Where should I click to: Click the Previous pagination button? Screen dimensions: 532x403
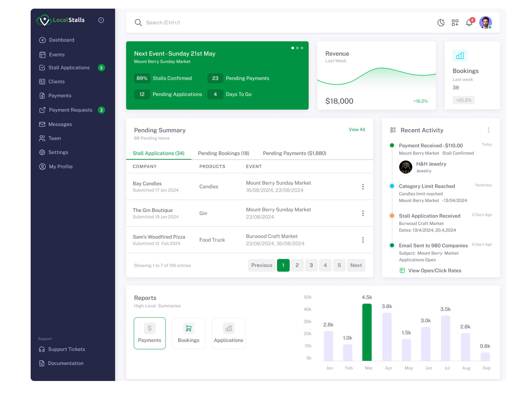pos(262,265)
